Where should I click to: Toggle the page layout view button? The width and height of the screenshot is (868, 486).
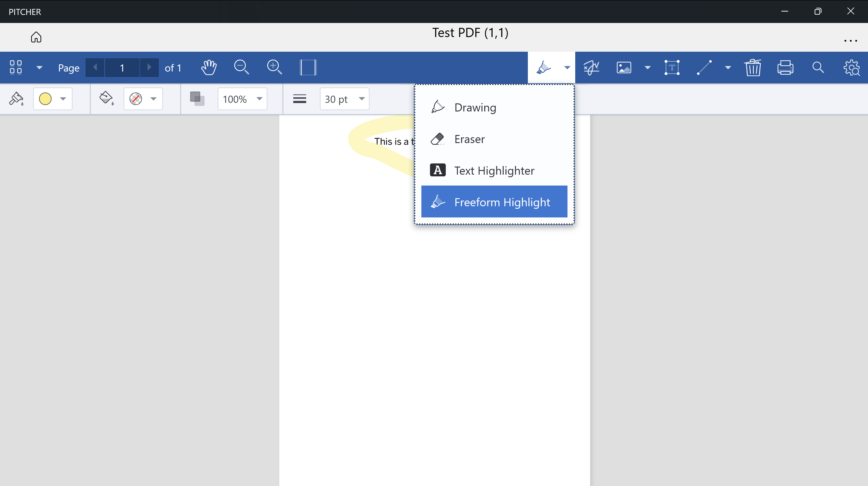[308, 67]
